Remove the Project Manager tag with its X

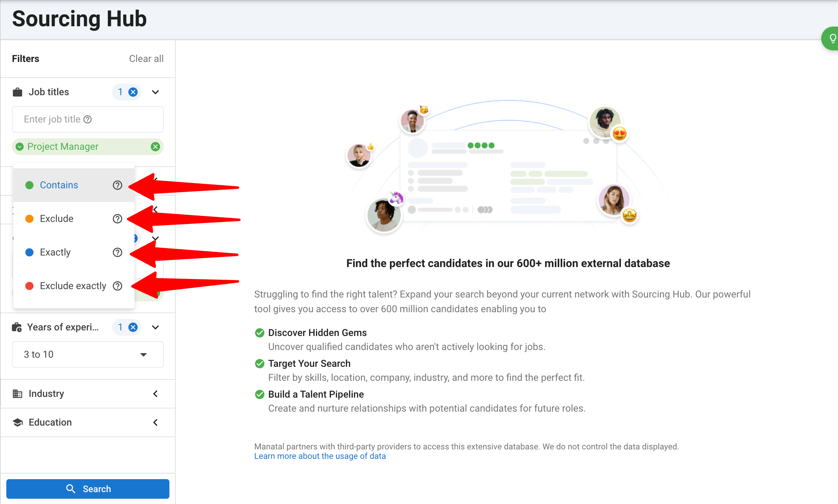point(155,147)
